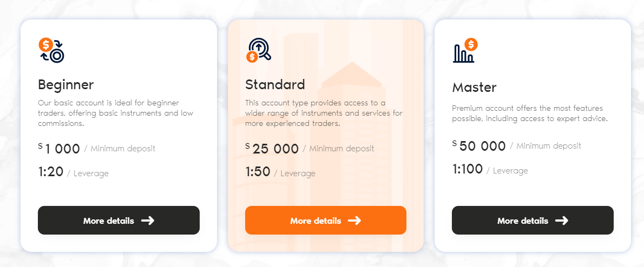Open More details for Master account
The width and height of the screenshot is (644, 267).
click(x=533, y=221)
